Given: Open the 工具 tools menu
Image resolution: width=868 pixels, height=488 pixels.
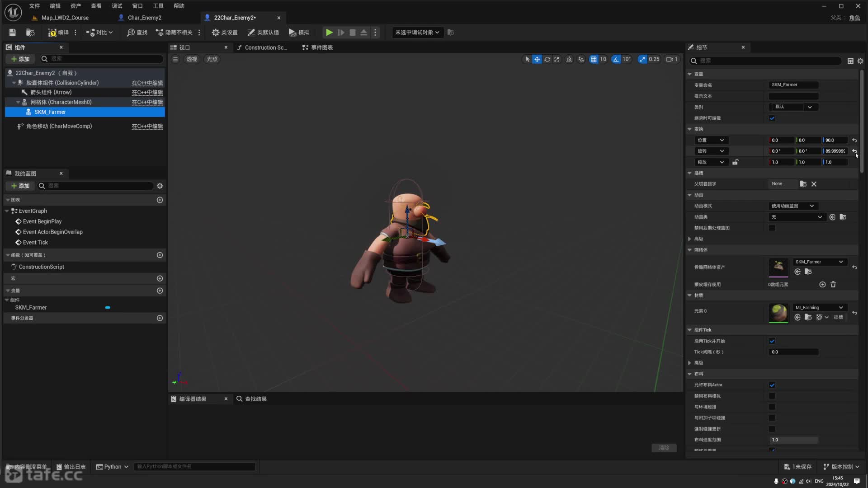Looking at the screenshot, I should coord(158,6).
